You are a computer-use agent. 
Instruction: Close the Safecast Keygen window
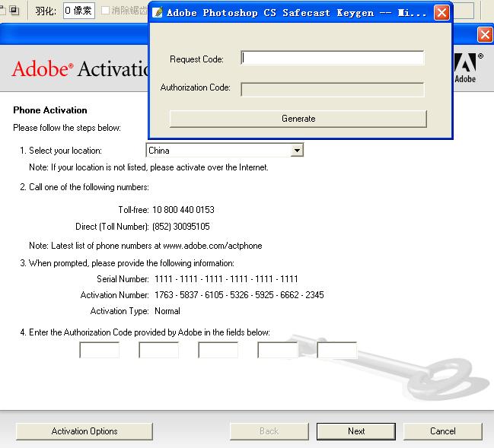(441, 13)
